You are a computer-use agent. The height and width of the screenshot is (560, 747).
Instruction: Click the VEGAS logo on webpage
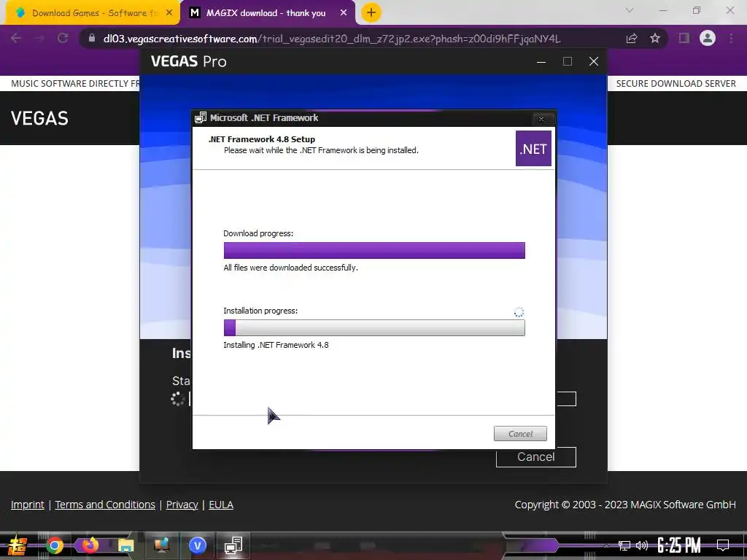39,118
